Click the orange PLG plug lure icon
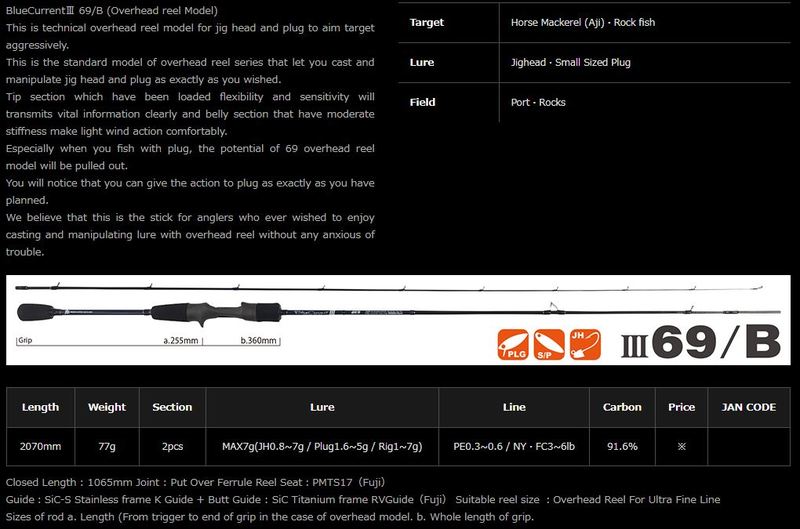800x529 pixels. (x=513, y=344)
